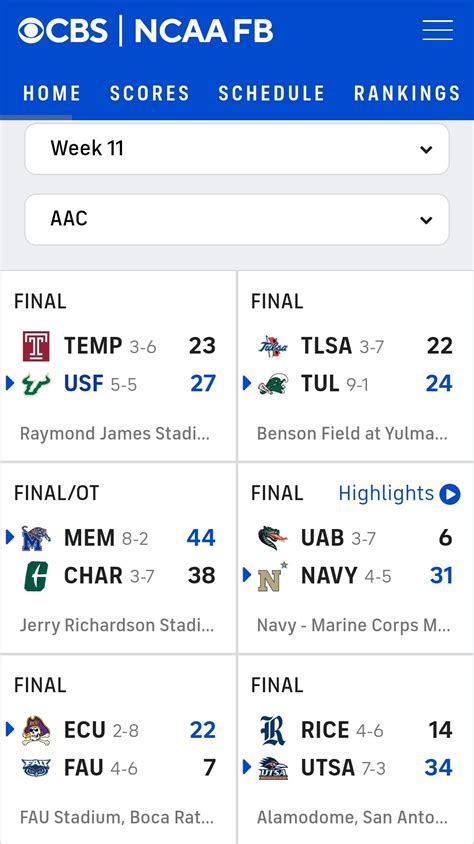Expand the AAC conference dropdown
This screenshot has height=844, width=474.
coord(237,219)
